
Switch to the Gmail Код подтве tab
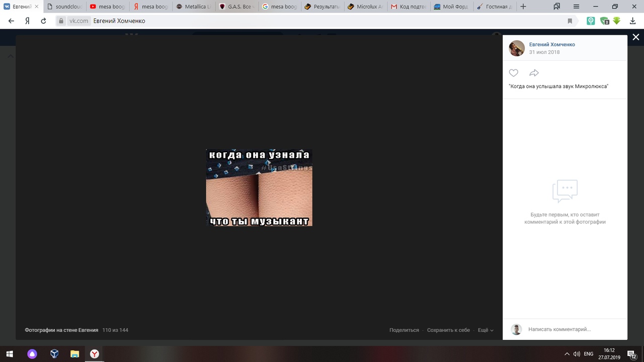[x=408, y=7]
